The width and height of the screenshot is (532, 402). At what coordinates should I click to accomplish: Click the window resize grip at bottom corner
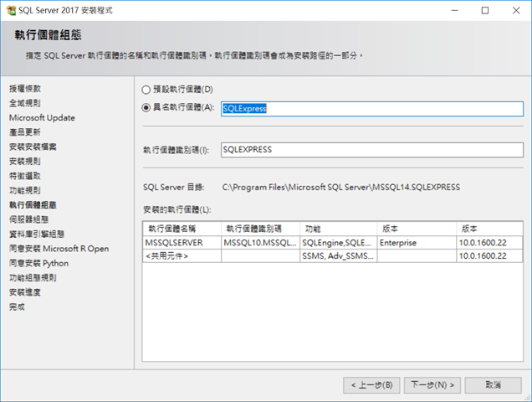tap(528, 398)
